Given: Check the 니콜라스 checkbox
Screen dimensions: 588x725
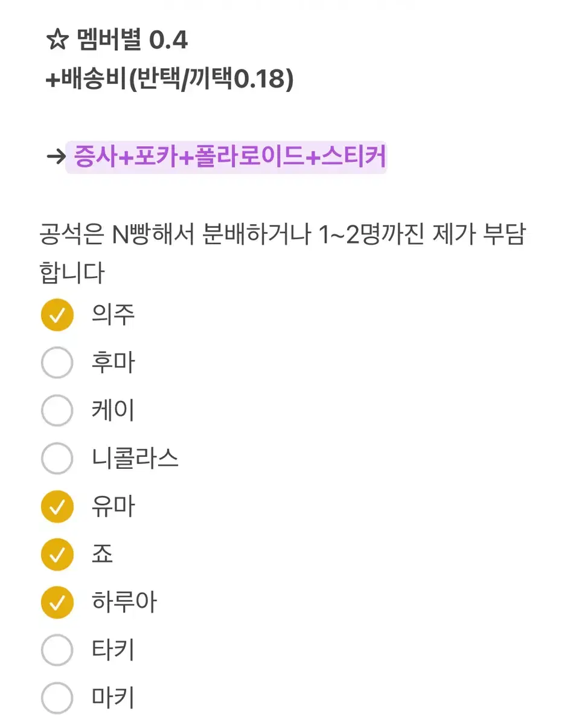Looking at the screenshot, I should 57,459.
